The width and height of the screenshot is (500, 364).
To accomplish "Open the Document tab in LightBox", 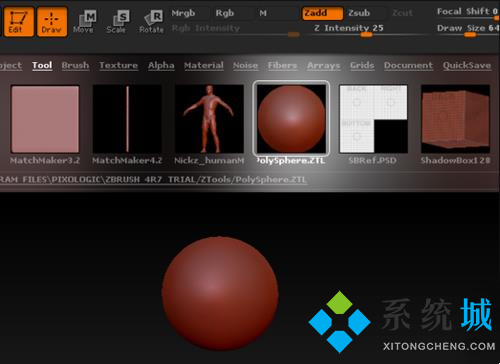I will pyautogui.click(x=408, y=65).
